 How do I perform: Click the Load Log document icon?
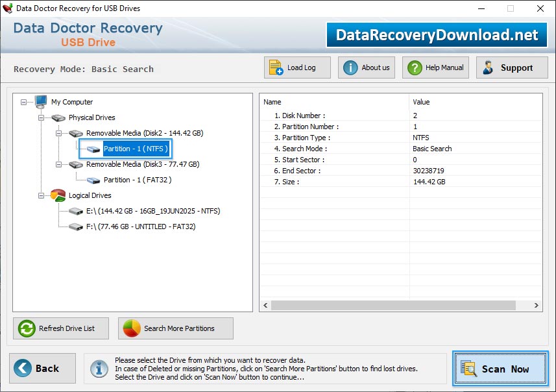point(276,67)
